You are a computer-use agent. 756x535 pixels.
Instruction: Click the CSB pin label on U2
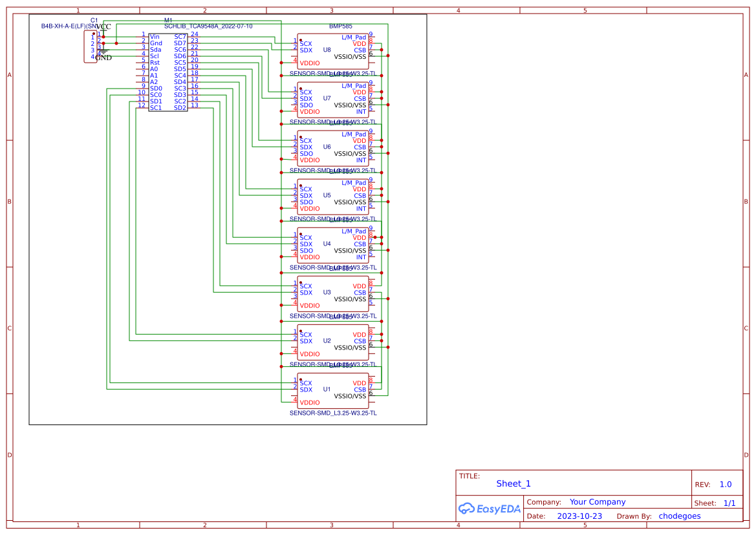tap(360, 341)
